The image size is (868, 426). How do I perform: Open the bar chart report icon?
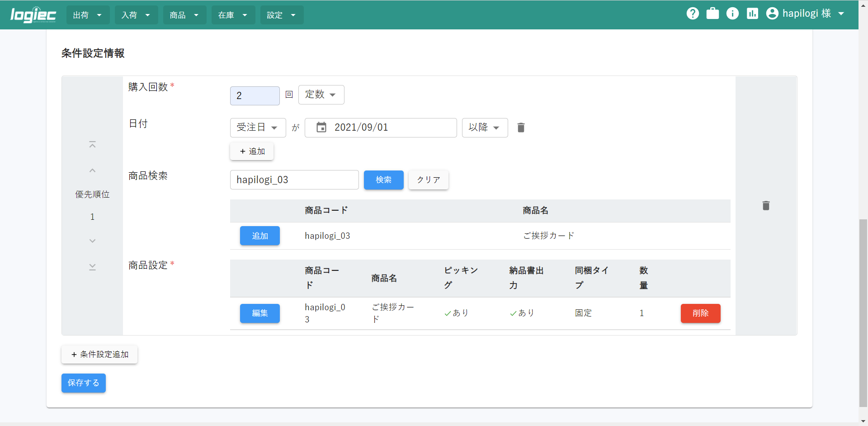click(x=752, y=14)
